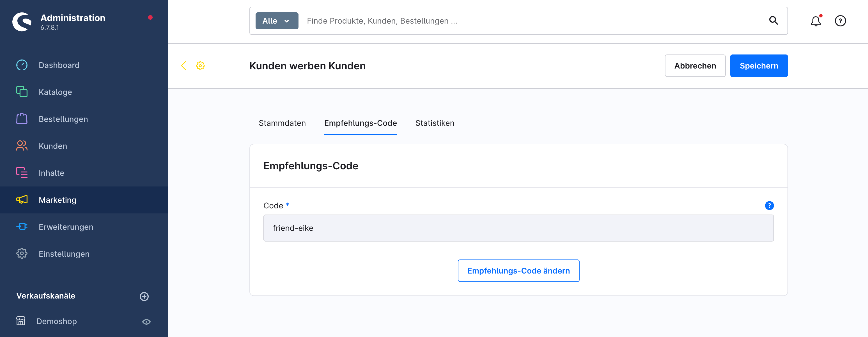This screenshot has width=868, height=337.
Task: Click the Abbrechen button
Action: pyautogui.click(x=695, y=66)
